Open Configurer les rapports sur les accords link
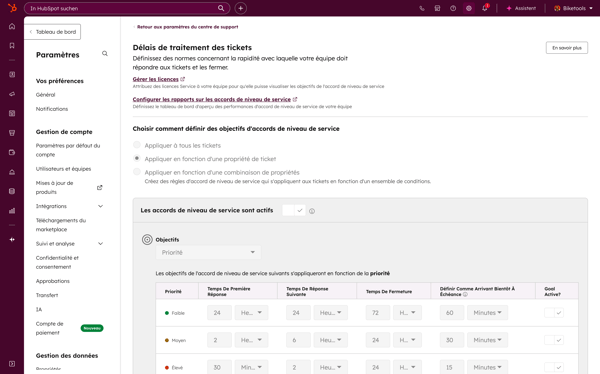The width and height of the screenshot is (600, 374). click(212, 100)
